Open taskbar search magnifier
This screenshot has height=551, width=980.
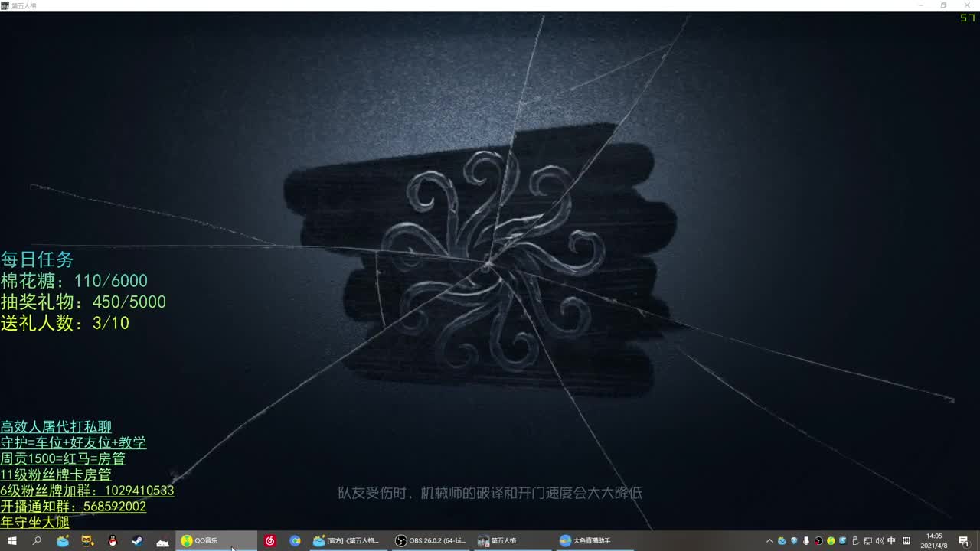pyautogui.click(x=37, y=541)
